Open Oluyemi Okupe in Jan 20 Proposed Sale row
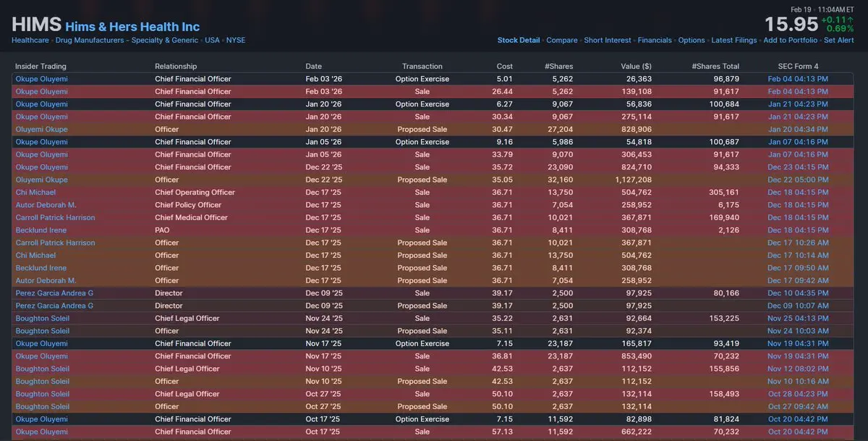868x441 pixels. (42, 130)
